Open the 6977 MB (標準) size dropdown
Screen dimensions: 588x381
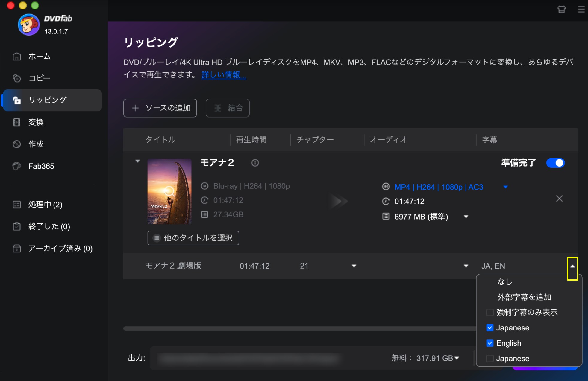[x=466, y=217]
